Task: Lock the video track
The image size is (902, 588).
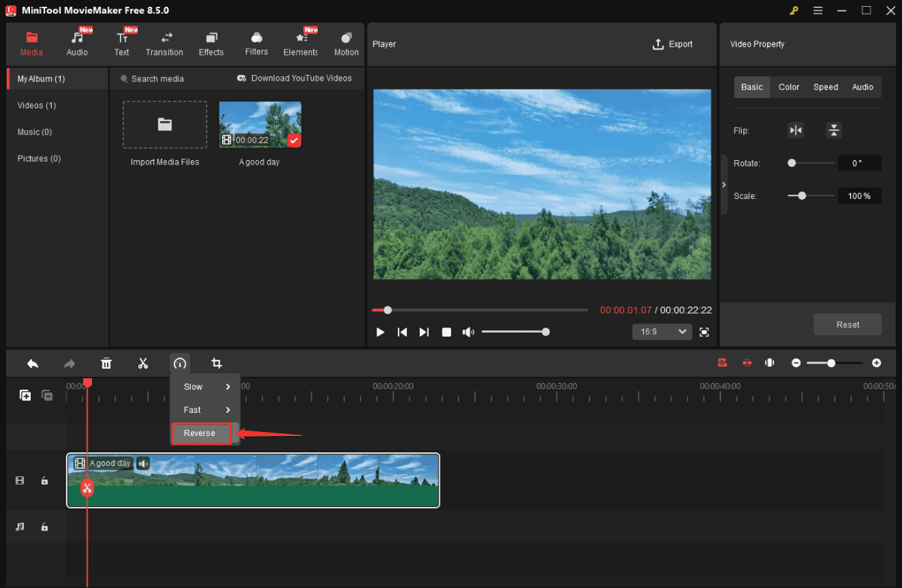Action: click(44, 480)
